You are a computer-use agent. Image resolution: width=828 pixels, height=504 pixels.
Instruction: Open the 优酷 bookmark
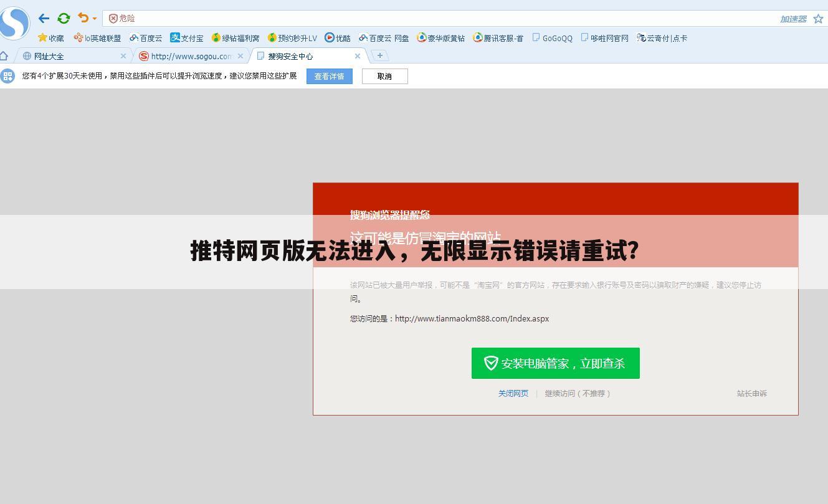point(338,38)
